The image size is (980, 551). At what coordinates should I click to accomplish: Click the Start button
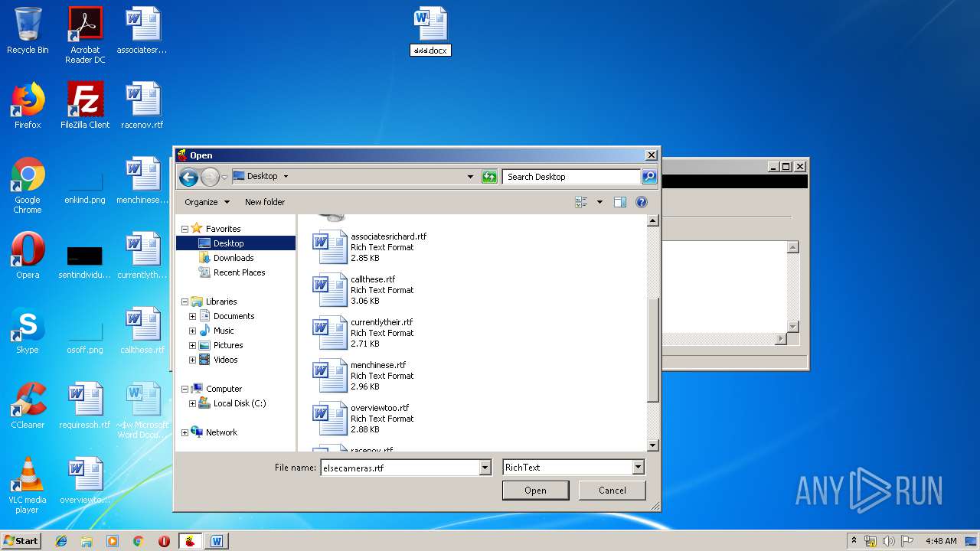coord(21,541)
